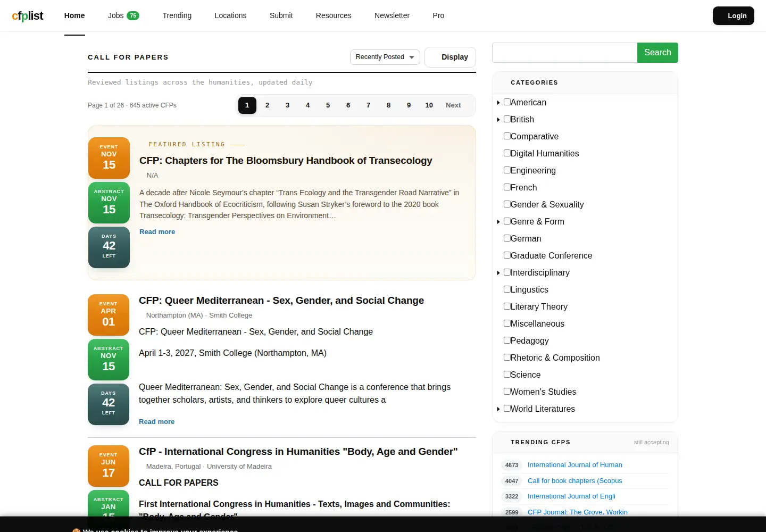The width and height of the screenshot is (766, 532).
Task: Expand the Interdisciplinary category
Action: 498,273
